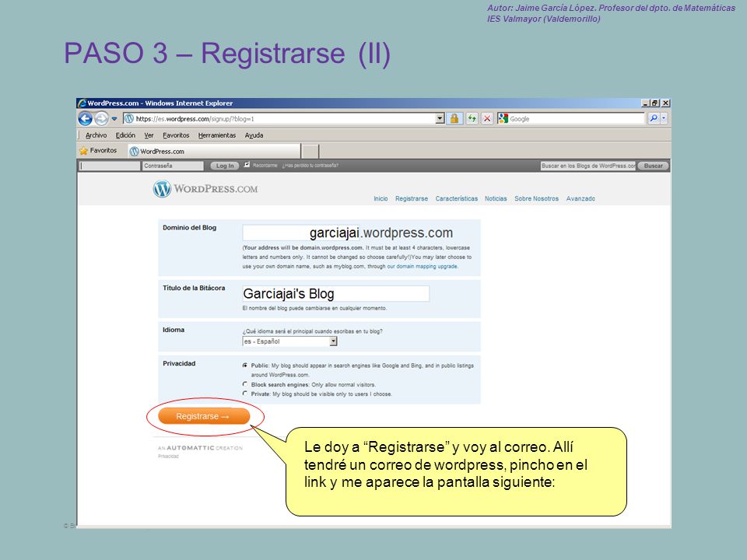This screenshot has height=560, width=747.
Task: Click the Título de la Bitácora field
Action: [x=336, y=293]
